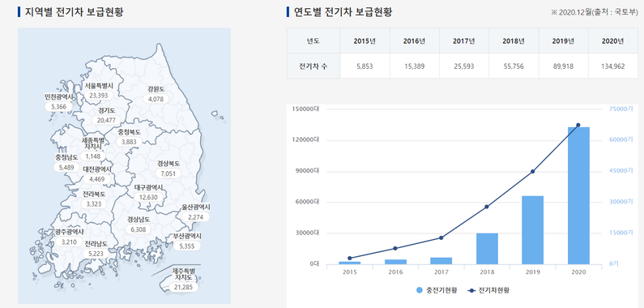Toggle the 충전기현황 legend series

click(437, 290)
